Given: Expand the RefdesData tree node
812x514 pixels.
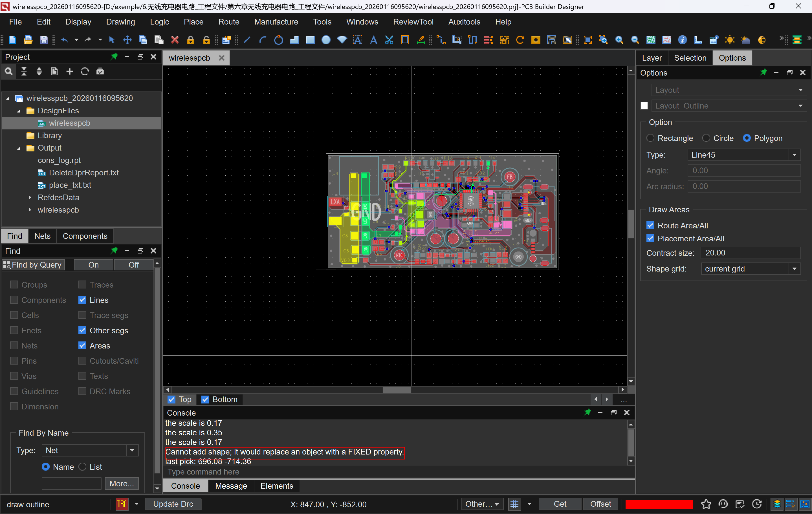Looking at the screenshot, I should click(30, 198).
